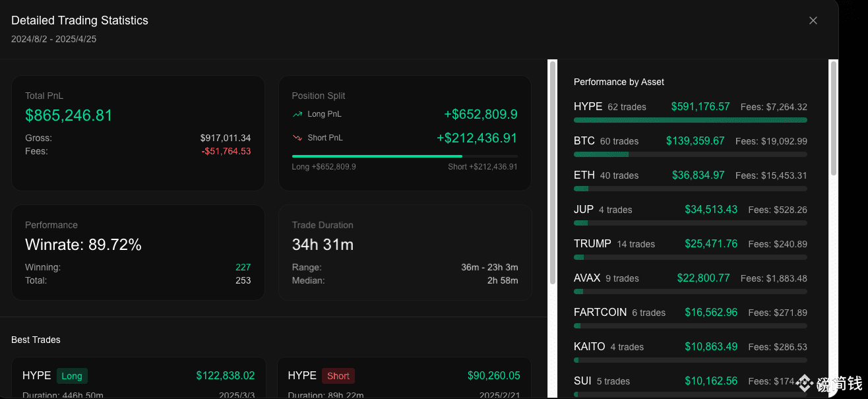The height and width of the screenshot is (399, 868).
Task: Click the Short PnL value +$212,436.91
Action: pyautogui.click(x=477, y=138)
